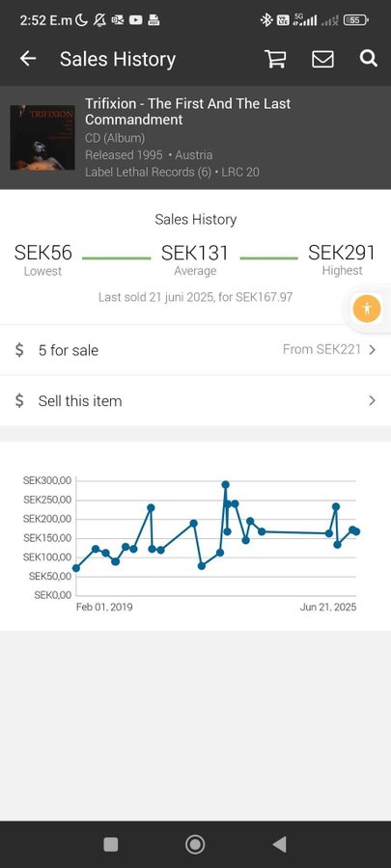This screenshot has height=868, width=391.
Task: Tap the search magnifier icon
Action: [x=368, y=58]
